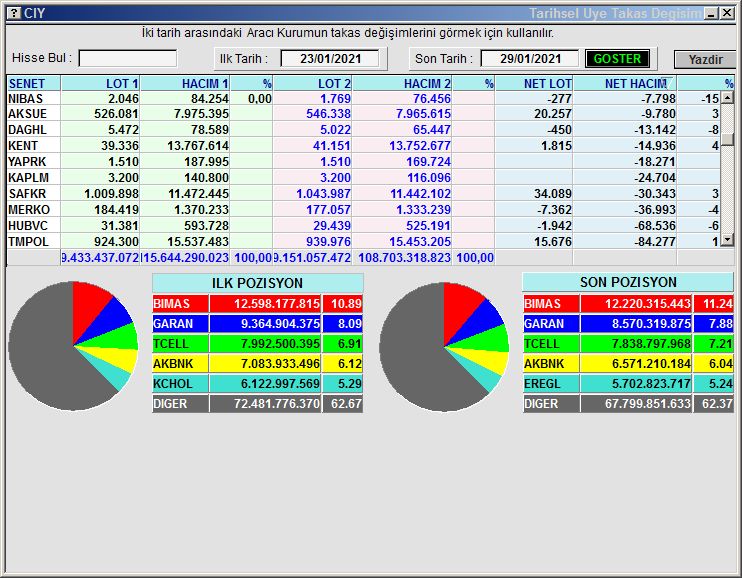The height and width of the screenshot is (578, 742).
Task: Click the HACIM 2 total 108.703.318.823
Action: click(404, 258)
